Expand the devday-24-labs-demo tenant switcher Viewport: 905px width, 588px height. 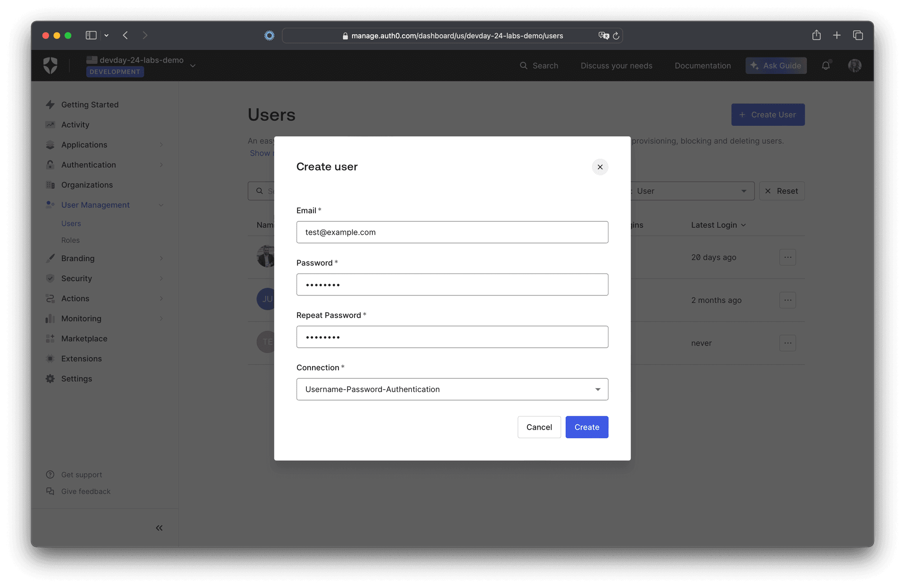[x=193, y=65]
